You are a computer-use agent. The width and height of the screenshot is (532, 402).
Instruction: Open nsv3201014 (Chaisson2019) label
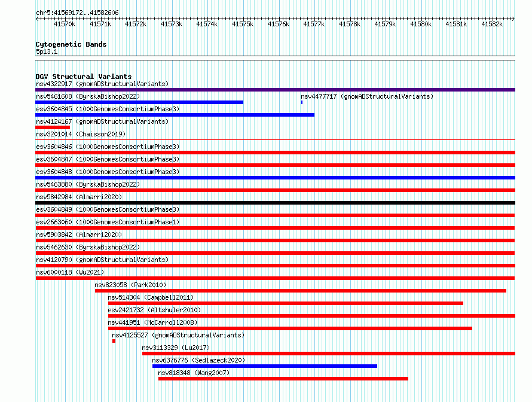click(x=81, y=134)
